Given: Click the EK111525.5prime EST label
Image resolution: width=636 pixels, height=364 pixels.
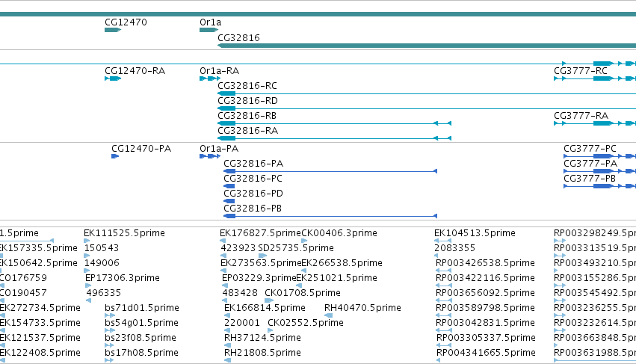Looking at the screenshot, I should tap(125, 233).
